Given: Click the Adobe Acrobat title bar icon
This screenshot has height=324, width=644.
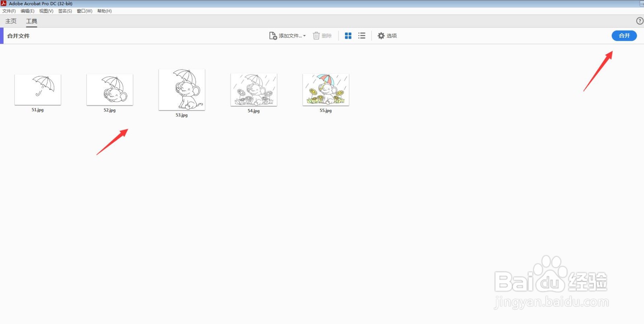Looking at the screenshot, I should coord(4,3).
